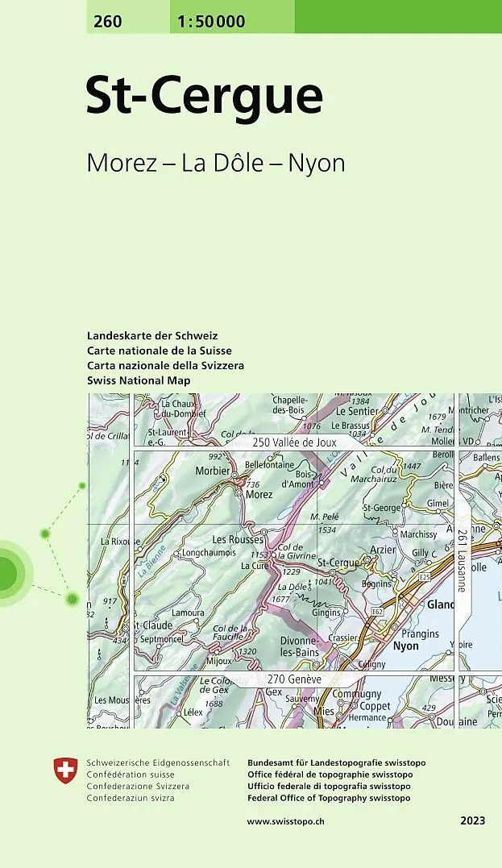Click the Morez town label on the map

(x=259, y=494)
